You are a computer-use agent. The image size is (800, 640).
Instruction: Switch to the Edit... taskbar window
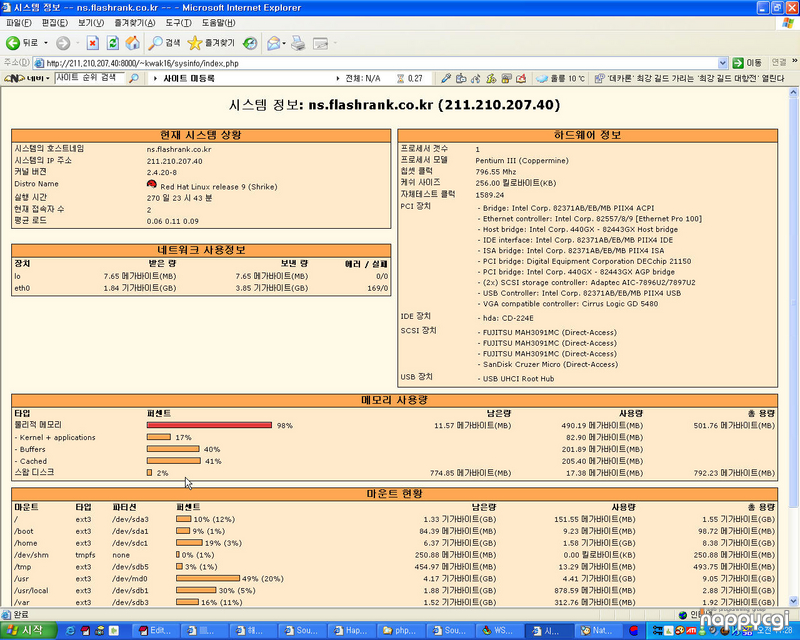coord(156,631)
